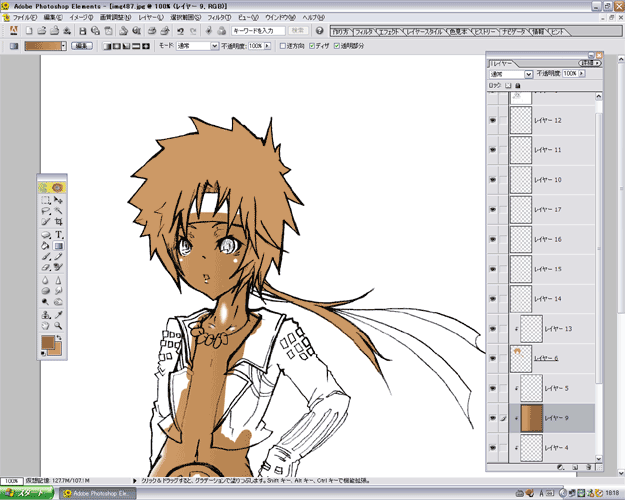Toggle the ディザ (dither) checkbox
This screenshot has width=625, height=500.
click(x=312, y=46)
